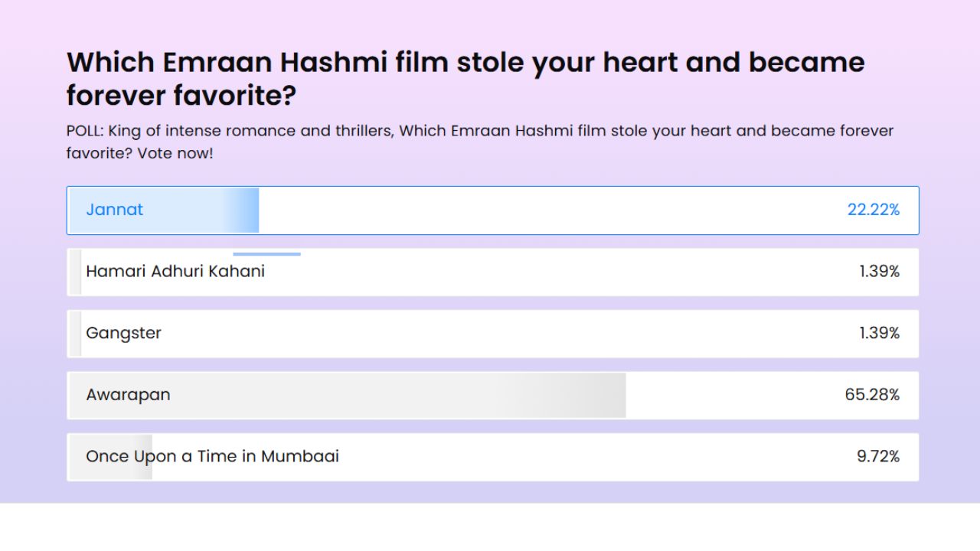
Task: Click the thin bar in Hamari Adhuri Kahani row
Action: tap(75, 272)
